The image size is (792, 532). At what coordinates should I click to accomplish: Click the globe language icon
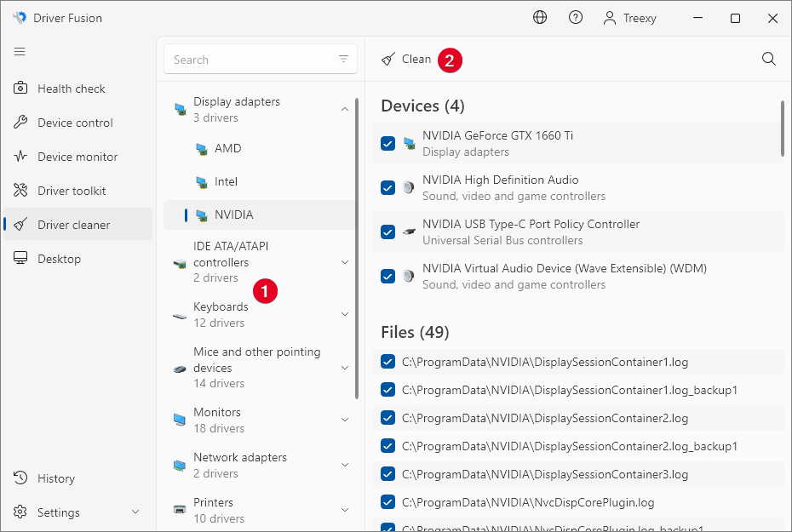point(540,18)
